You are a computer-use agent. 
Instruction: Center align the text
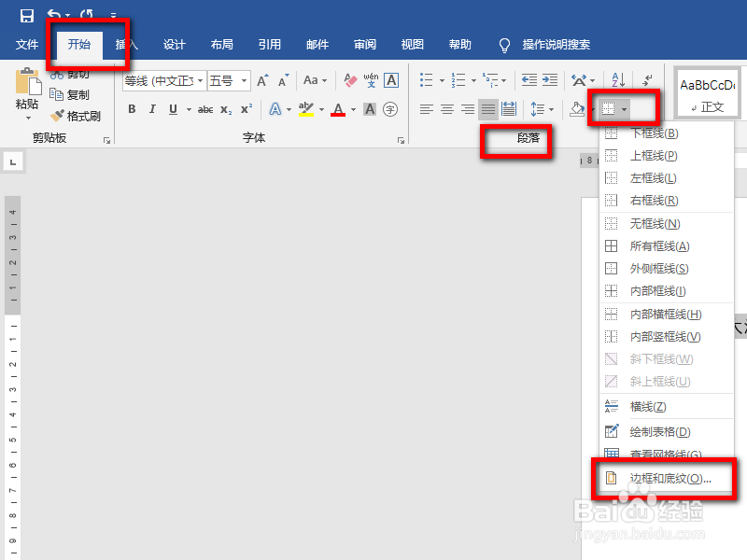tap(447, 109)
